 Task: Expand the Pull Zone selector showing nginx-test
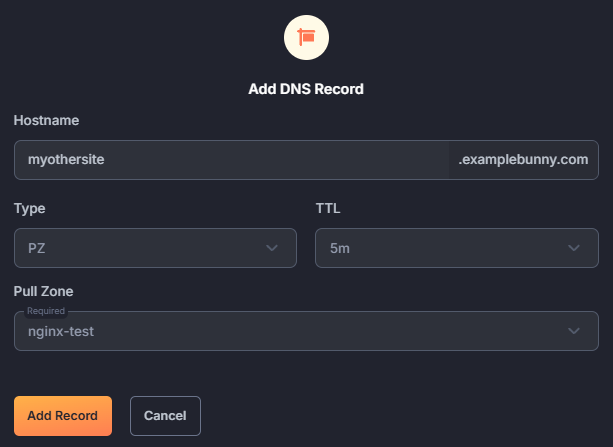pyautogui.click(x=306, y=331)
